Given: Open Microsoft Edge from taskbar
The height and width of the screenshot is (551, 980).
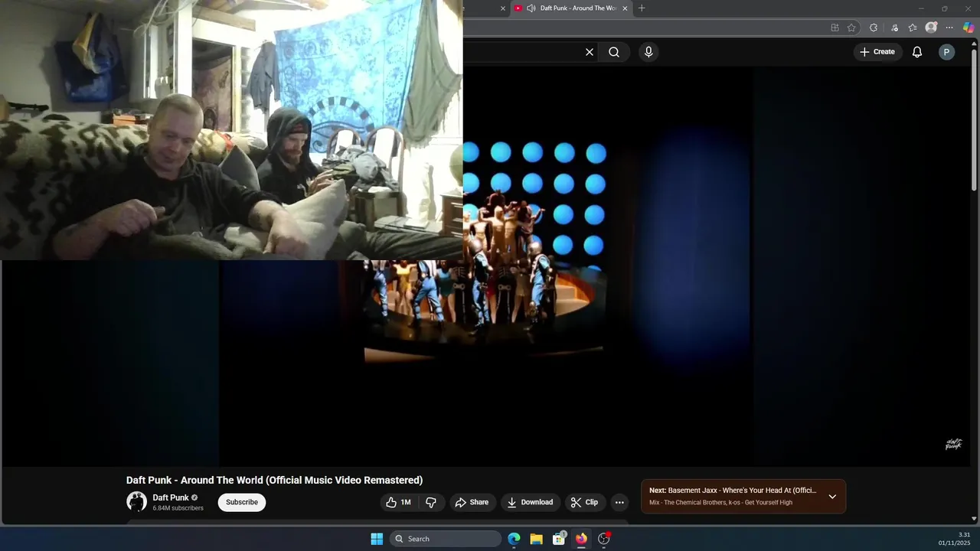Looking at the screenshot, I should pos(514,539).
